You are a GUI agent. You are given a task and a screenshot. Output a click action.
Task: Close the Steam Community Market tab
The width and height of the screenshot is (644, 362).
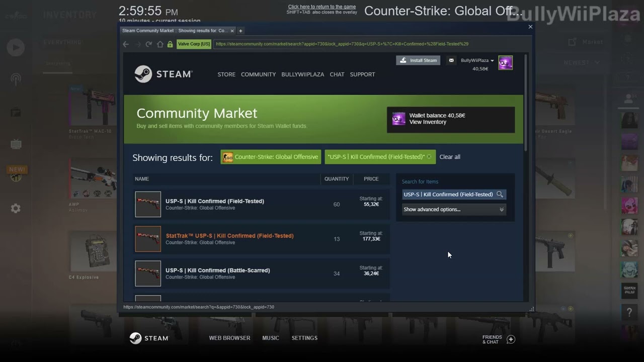point(232,31)
